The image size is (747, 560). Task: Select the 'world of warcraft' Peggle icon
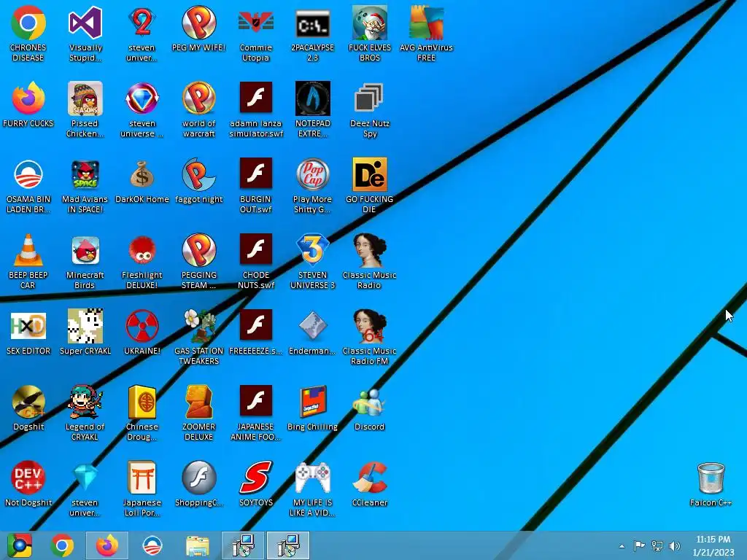[x=198, y=98]
